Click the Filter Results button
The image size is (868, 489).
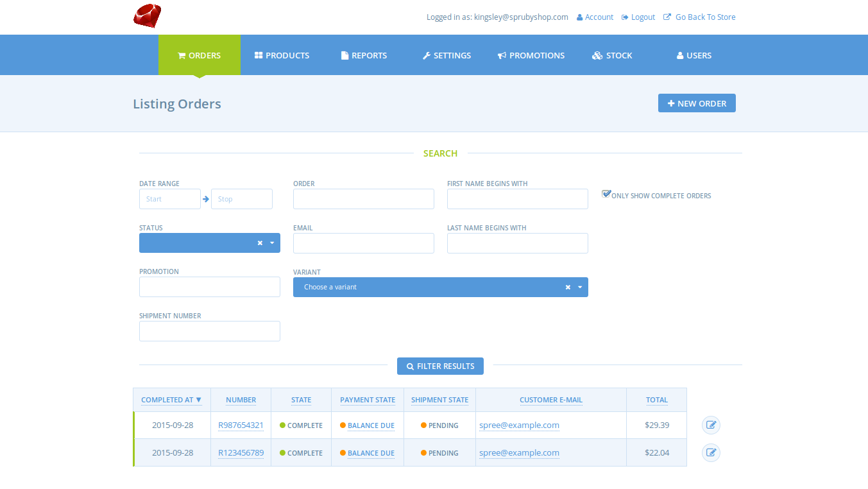440,366
